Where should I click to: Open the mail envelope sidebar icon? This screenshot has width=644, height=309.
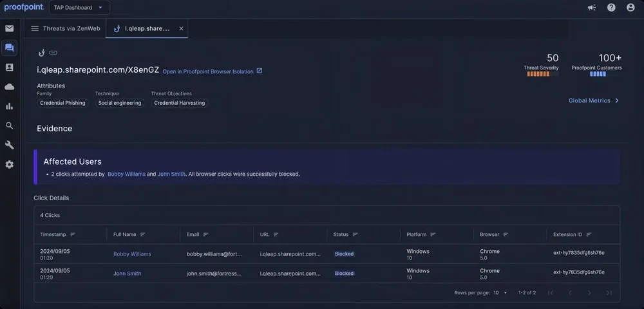[10, 29]
